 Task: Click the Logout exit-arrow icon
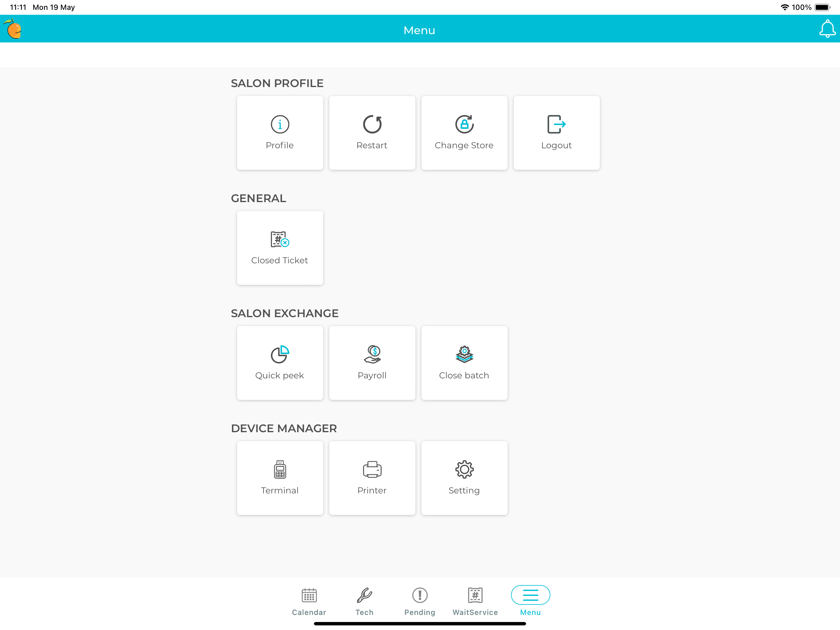click(557, 124)
